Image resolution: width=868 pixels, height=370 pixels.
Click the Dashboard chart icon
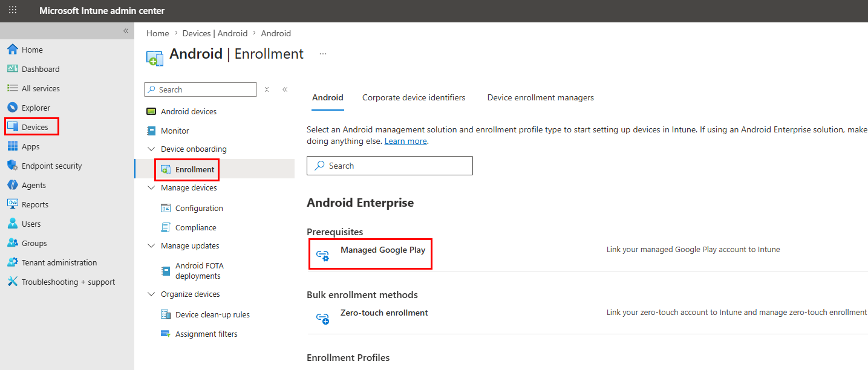13,69
